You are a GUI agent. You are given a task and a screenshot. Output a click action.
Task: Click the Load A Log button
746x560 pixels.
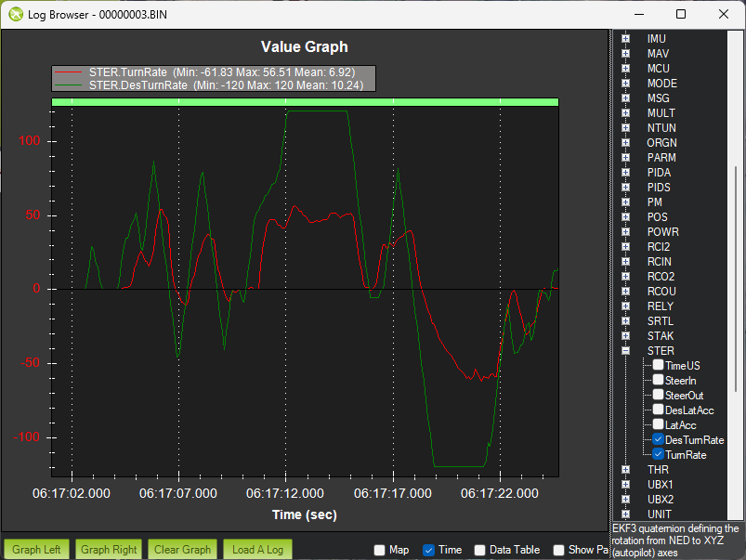[258, 550]
